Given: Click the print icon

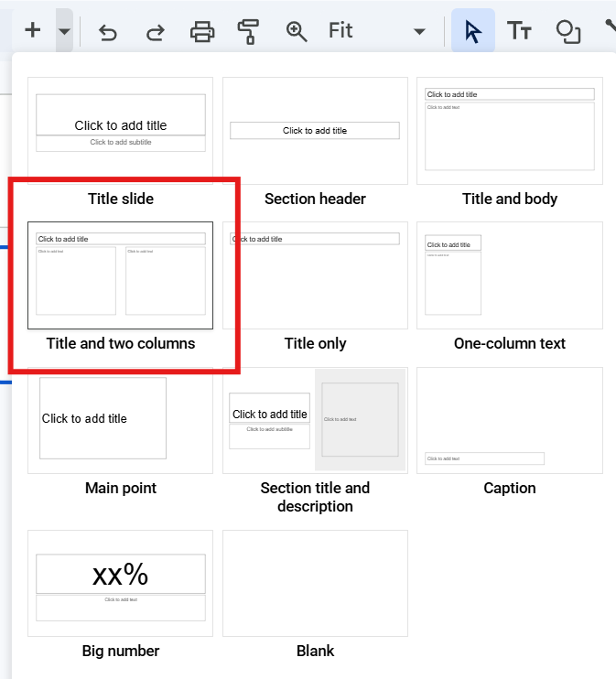Looking at the screenshot, I should click(202, 32).
